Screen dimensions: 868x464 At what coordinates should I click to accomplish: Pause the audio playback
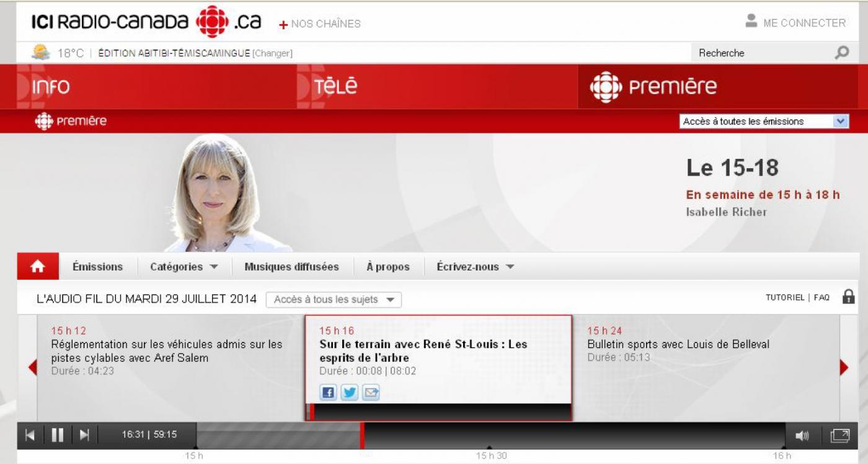point(57,435)
